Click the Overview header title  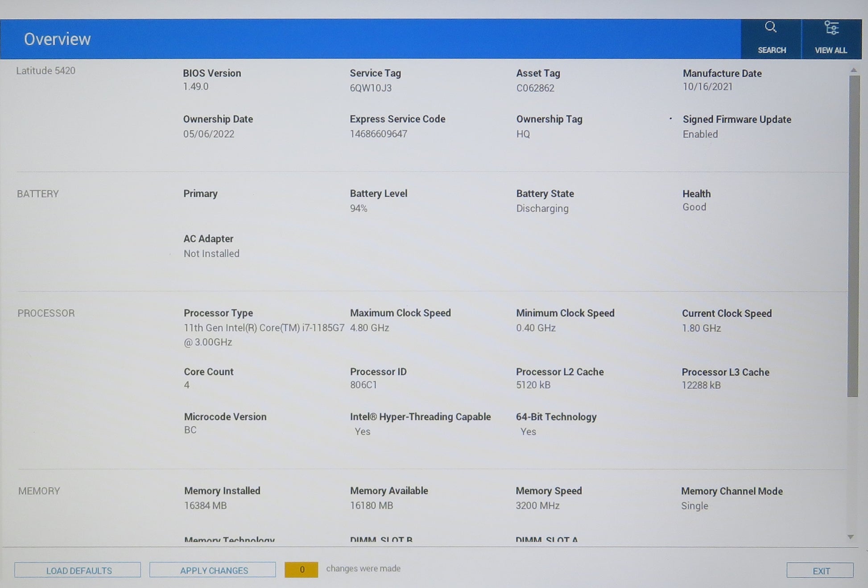[57, 39]
